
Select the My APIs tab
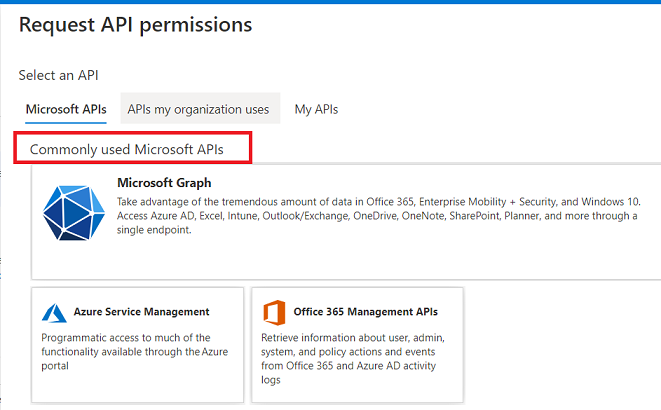pos(316,109)
